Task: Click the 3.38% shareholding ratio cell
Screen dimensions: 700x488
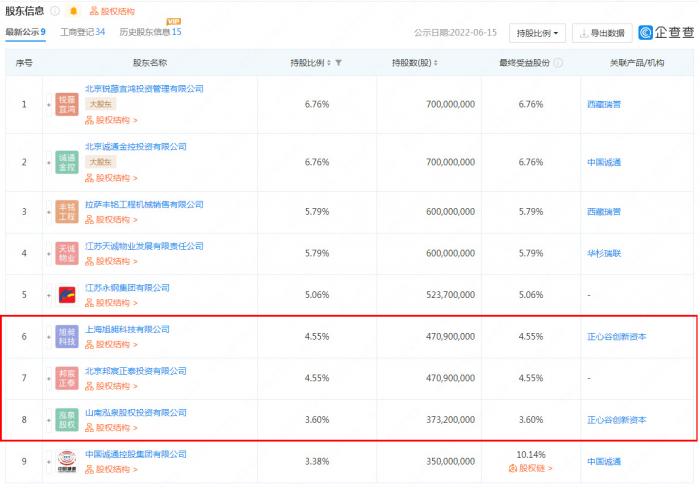Action: tap(317, 461)
